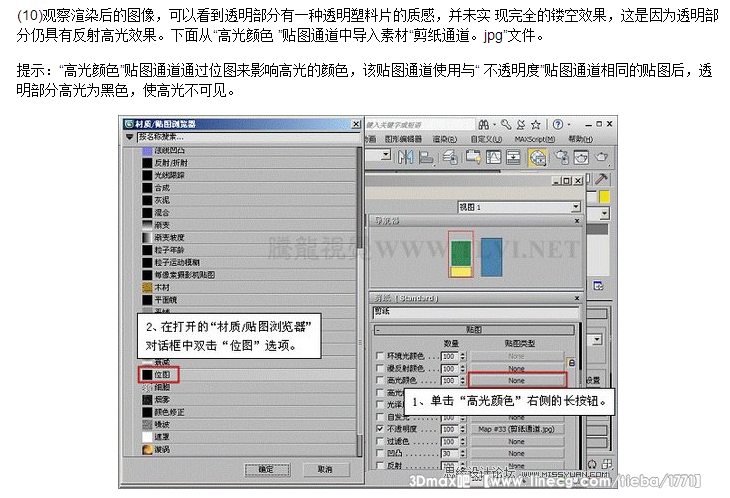Click the highlighted Material Editor icon
The image size is (730, 498).
click(x=537, y=158)
